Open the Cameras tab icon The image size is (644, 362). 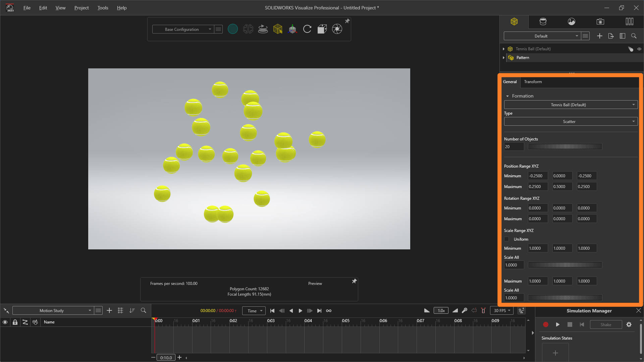[x=600, y=22]
